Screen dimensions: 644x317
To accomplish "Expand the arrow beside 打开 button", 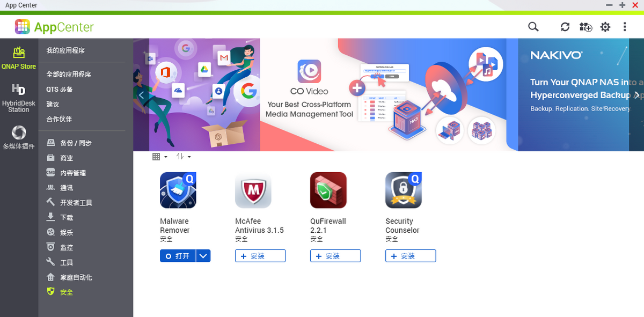I will (x=203, y=256).
